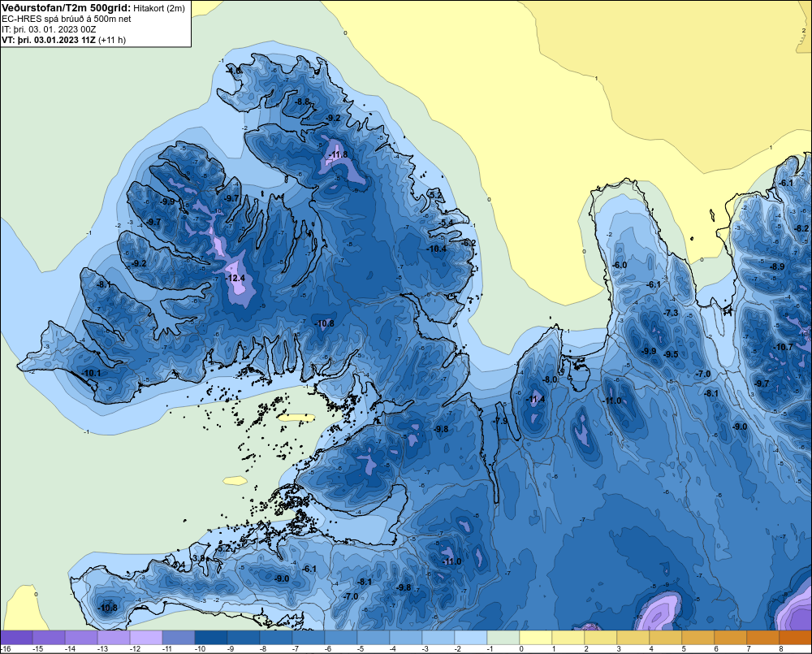Click pale yellow legend swatch between 0 and 1
This screenshot has width=812, height=654.
536,637
